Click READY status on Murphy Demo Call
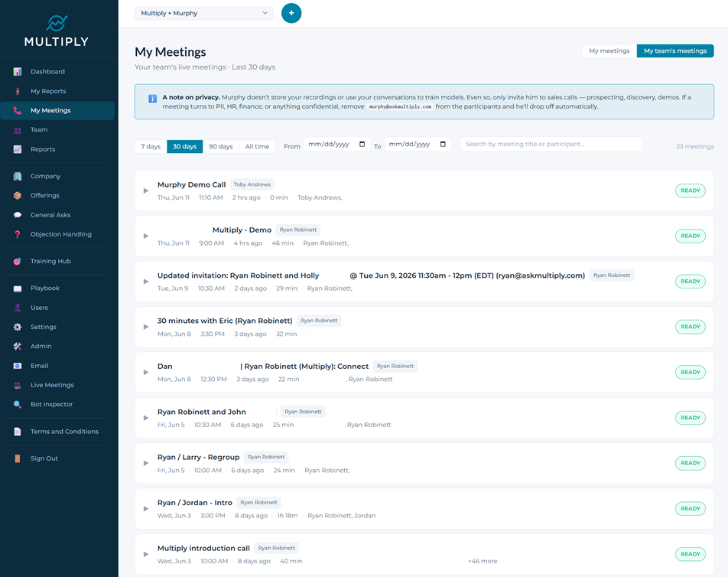Image resolution: width=728 pixels, height=577 pixels. (691, 191)
